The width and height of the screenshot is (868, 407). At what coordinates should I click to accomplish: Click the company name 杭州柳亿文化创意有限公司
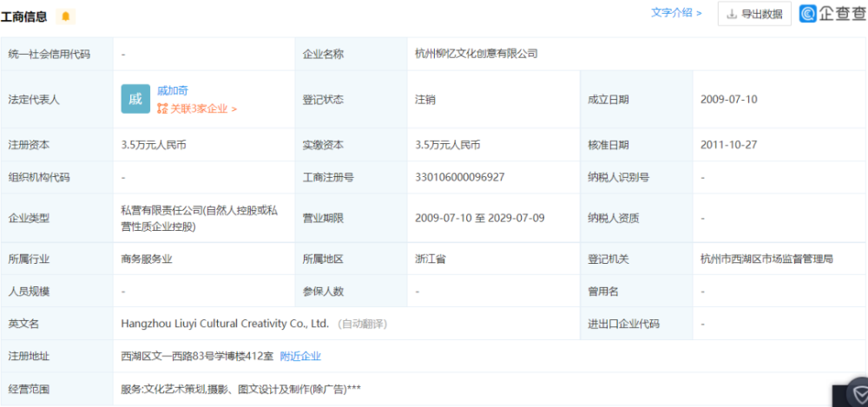[x=477, y=54]
